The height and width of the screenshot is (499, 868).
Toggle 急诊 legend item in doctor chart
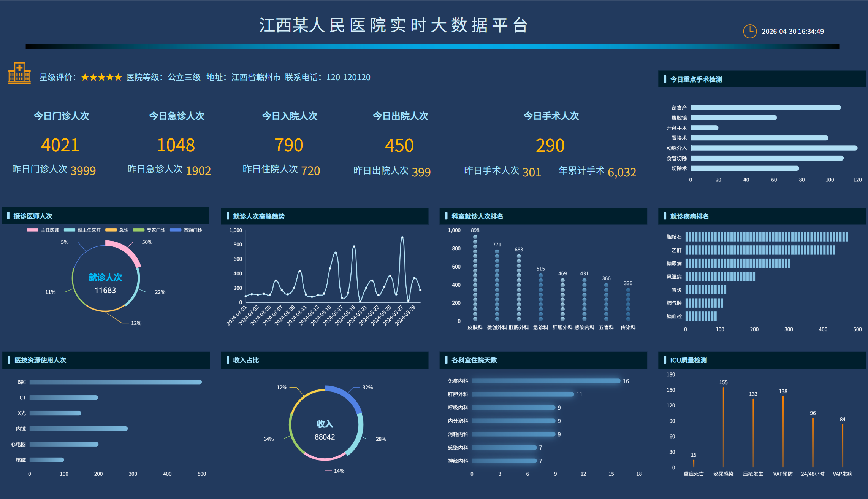[117, 230]
